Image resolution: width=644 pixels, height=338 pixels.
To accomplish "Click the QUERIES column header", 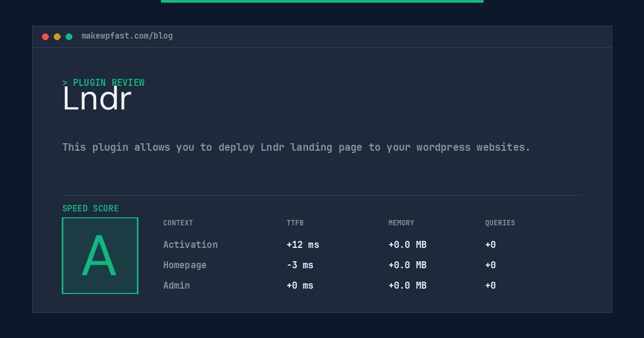I will (x=500, y=223).
